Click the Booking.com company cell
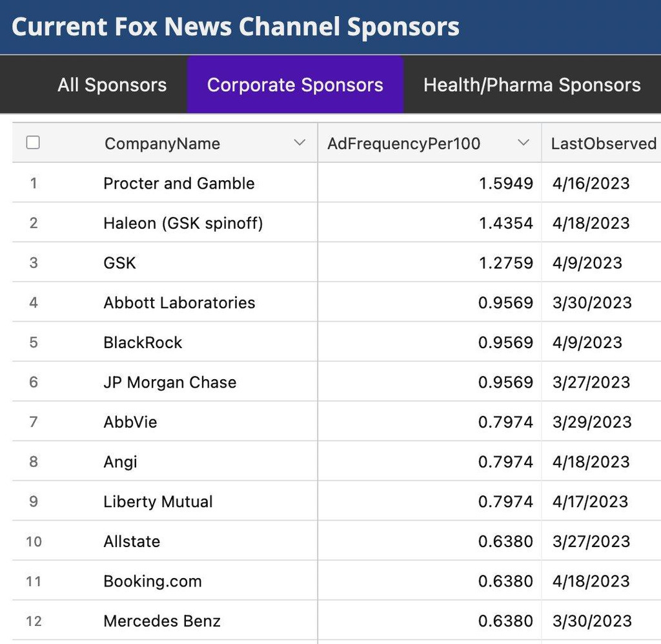The height and width of the screenshot is (644, 661). (x=152, y=581)
